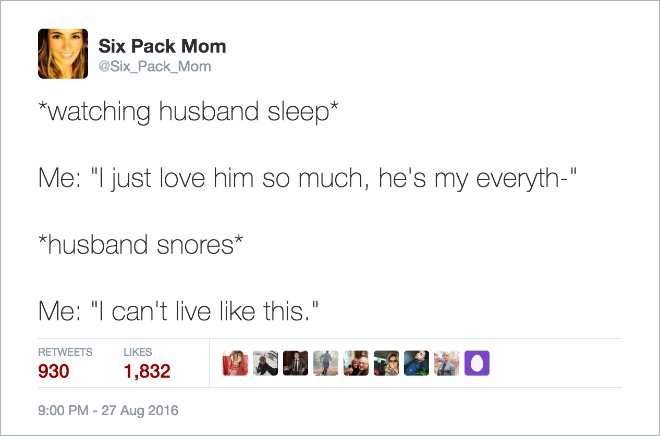Click the eighth liker avatar, person in uniform
Image resolution: width=660 pixels, height=436 pixels.
(x=447, y=364)
